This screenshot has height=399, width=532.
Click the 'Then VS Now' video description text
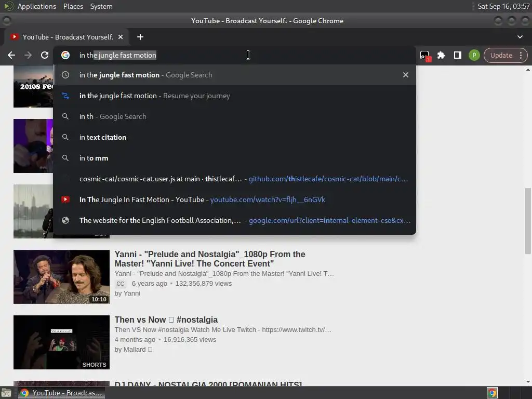[223, 330]
